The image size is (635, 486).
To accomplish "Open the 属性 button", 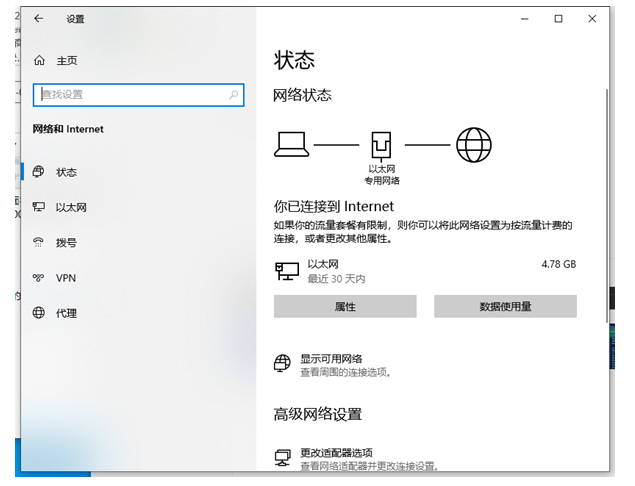I will point(345,307).
